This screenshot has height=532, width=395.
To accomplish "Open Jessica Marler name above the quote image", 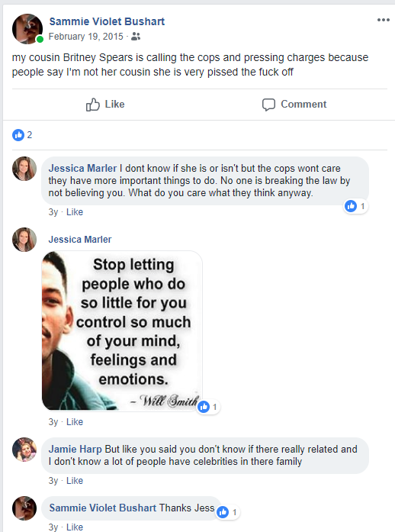I will [80, 240].
